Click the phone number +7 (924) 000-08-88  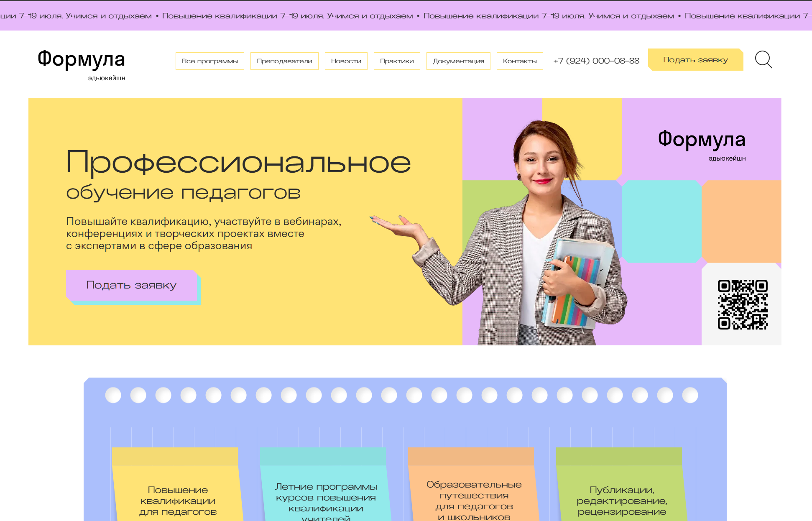coord(596,61)
